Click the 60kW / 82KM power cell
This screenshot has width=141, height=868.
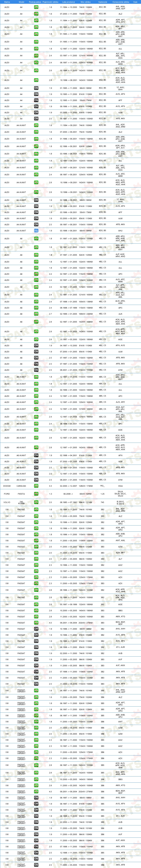pyautogui.click(x=85, y=494)
